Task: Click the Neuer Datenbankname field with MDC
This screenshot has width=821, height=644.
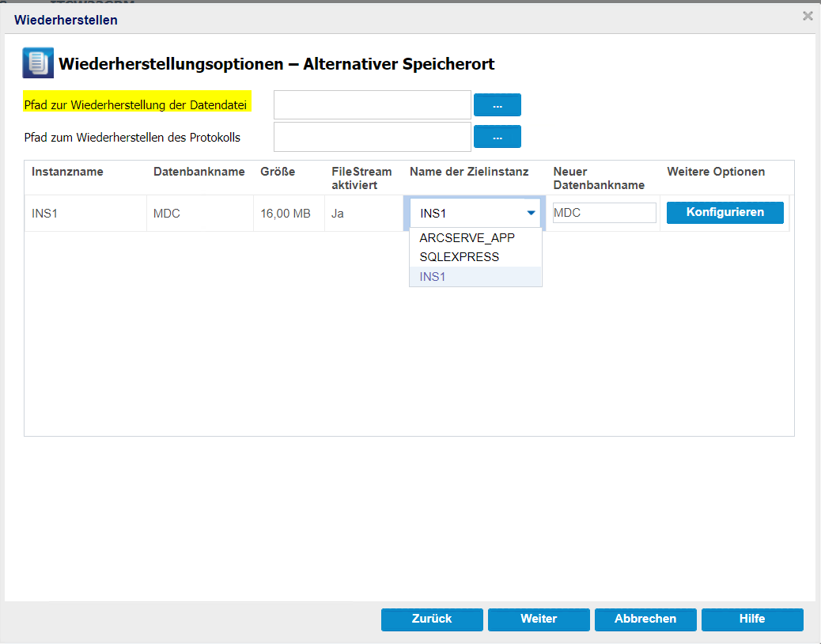Action: 604,213
